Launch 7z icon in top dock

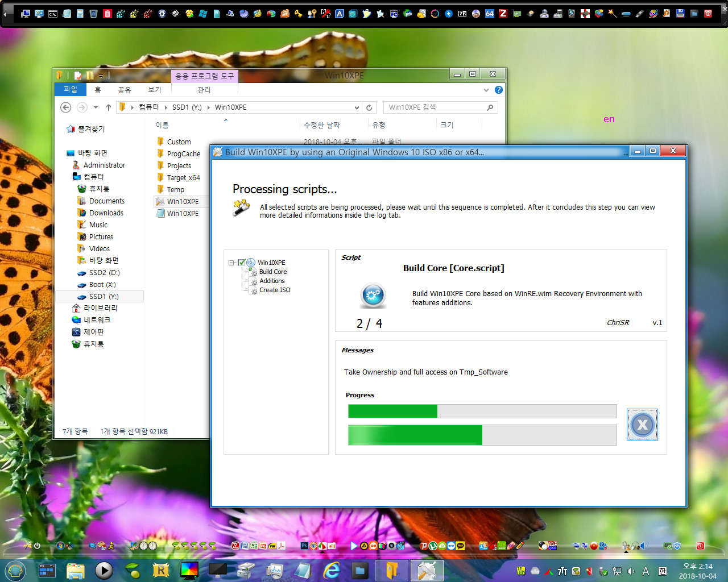click(462, 14)
